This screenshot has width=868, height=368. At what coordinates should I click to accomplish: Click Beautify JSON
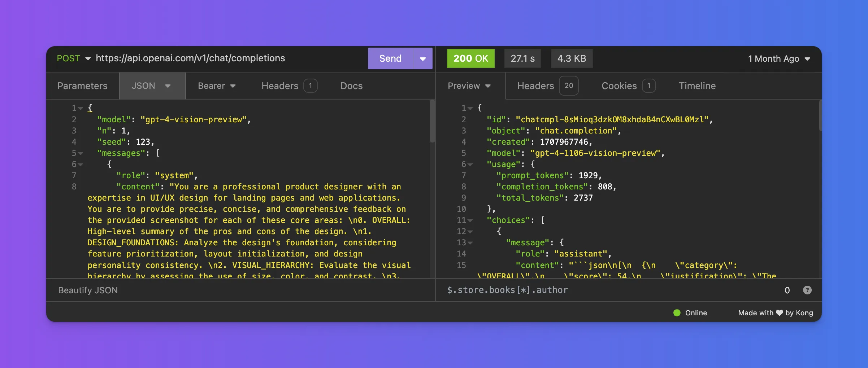[88, 290]
